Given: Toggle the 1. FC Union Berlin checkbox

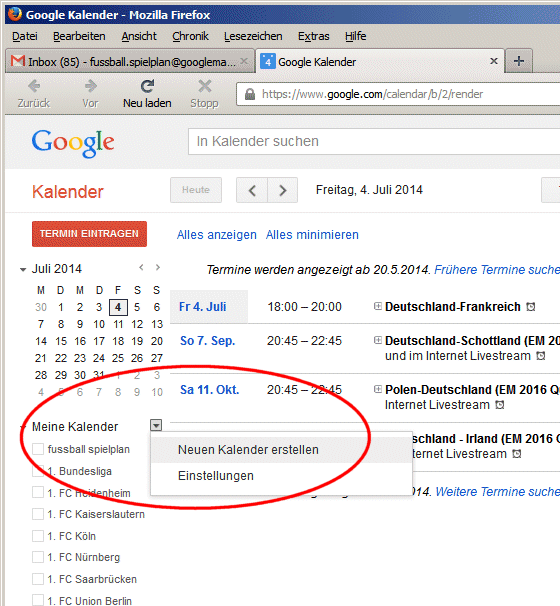Looking at the screenshot, I should coord(38,600).
